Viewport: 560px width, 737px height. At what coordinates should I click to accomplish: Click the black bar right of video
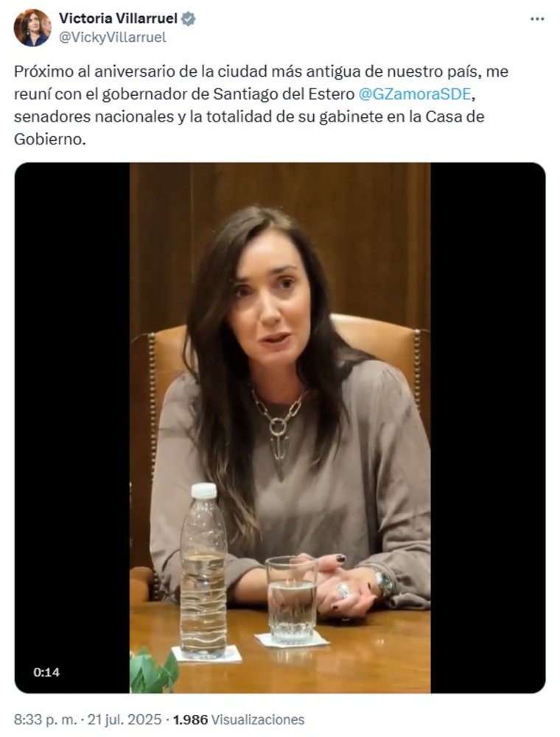pos(488,427)
